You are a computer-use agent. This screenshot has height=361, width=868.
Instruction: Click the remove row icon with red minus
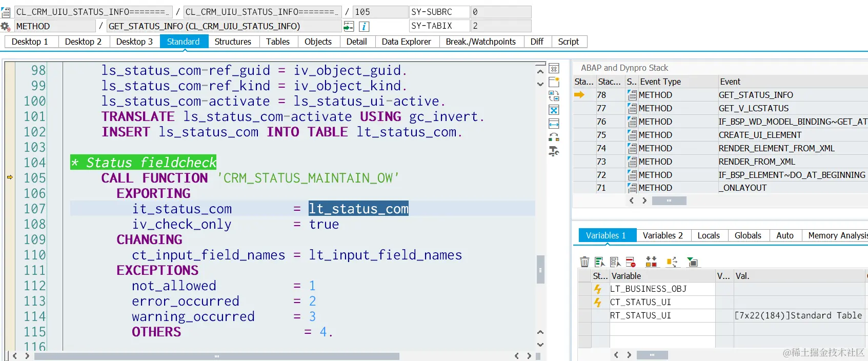pos(631,262)
